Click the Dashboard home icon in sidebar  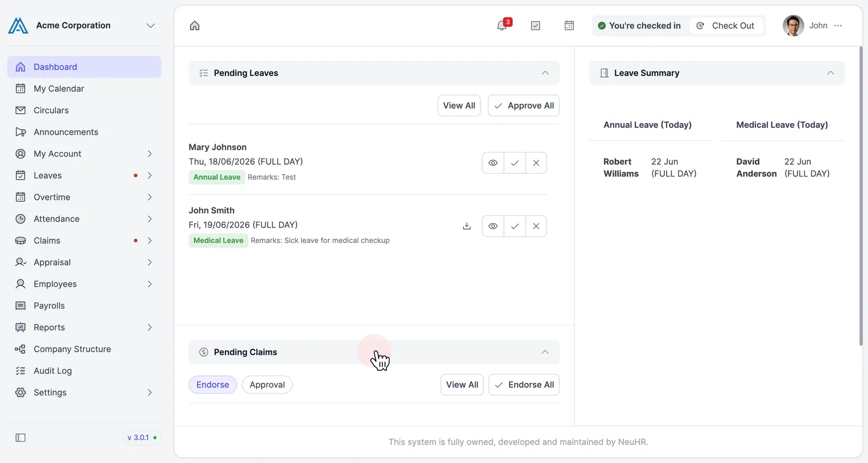pyautogui.click(x=20, y=67)
